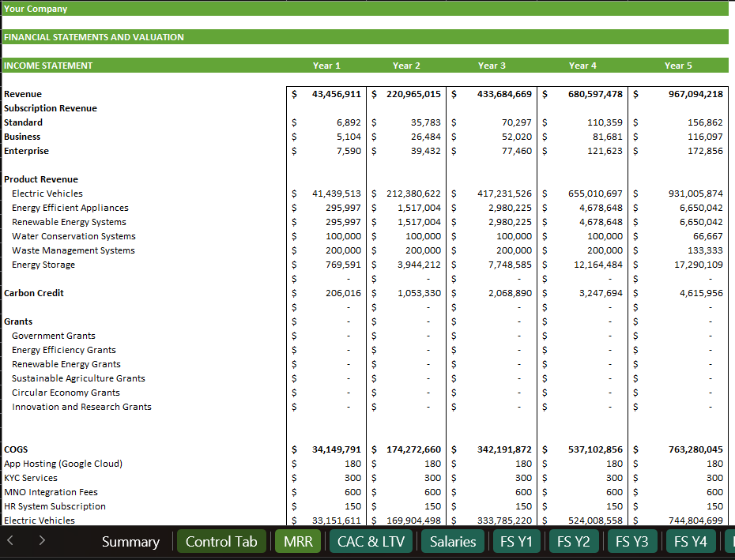Click the Government Grants label

click(x=53, y=336)
